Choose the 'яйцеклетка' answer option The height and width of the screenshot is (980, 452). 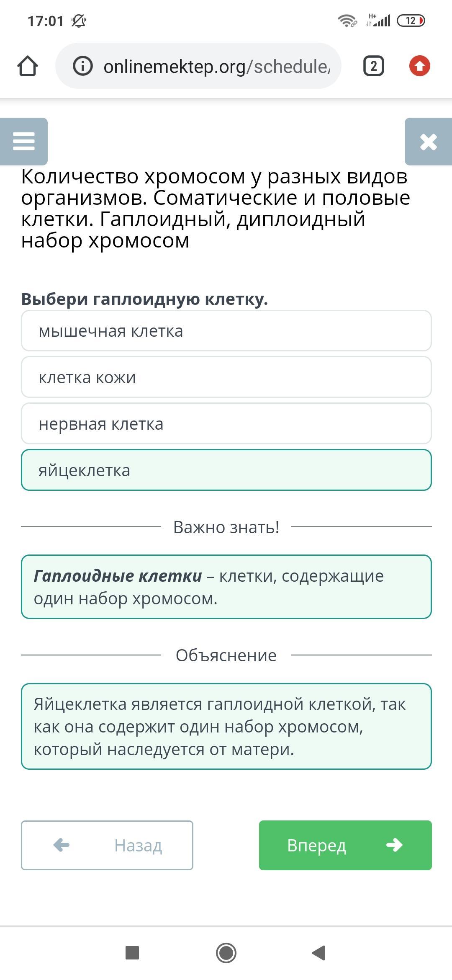[226, 470]
